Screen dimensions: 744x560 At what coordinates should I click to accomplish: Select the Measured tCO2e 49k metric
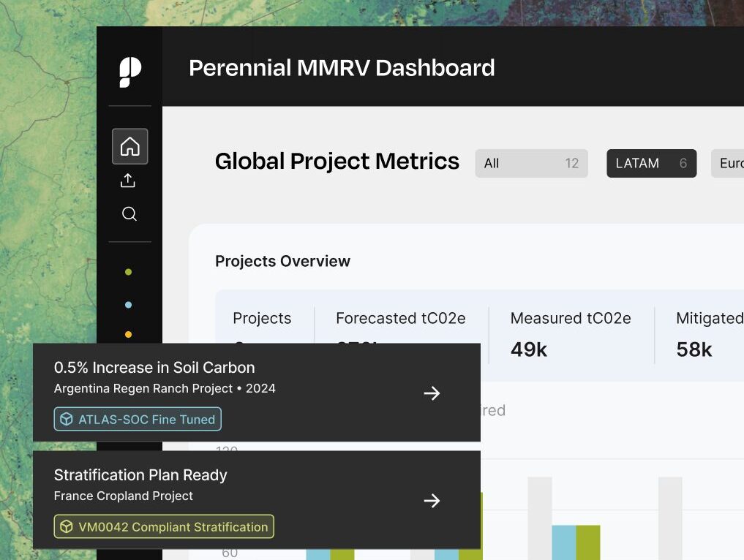coord(570,334)
